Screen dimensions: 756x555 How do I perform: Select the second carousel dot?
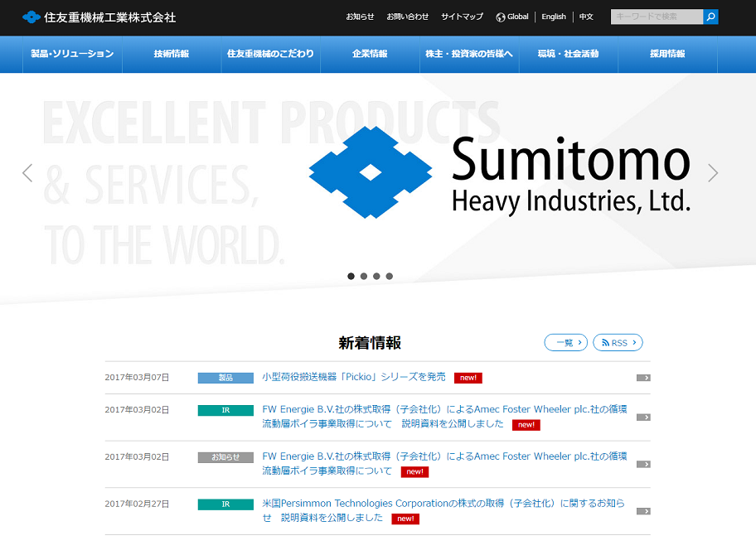[364, 276]
